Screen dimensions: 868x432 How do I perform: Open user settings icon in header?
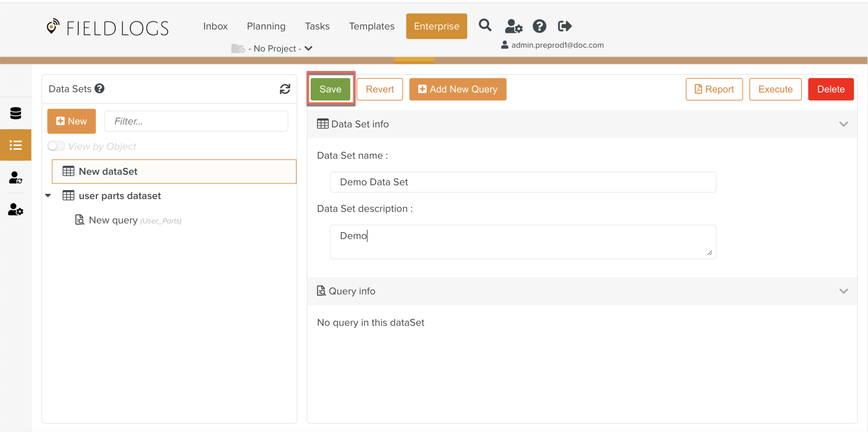pyautogui.click(x=513, y=26)
